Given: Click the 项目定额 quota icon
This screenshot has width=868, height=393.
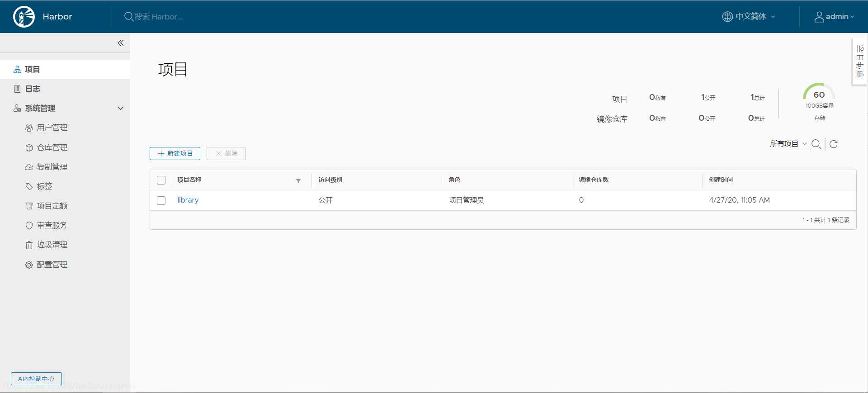Looking at the screenshot, I should 29,206.
